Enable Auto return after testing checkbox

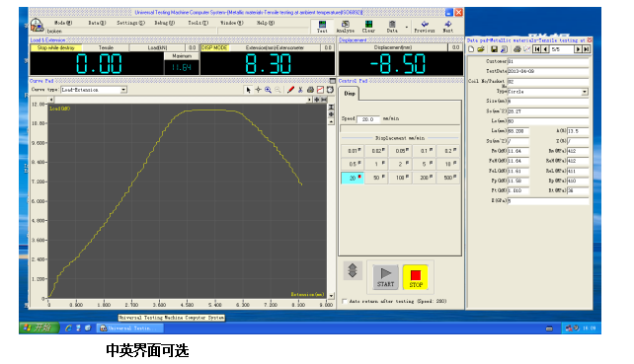pyautogui.click(x=345, y=301)
